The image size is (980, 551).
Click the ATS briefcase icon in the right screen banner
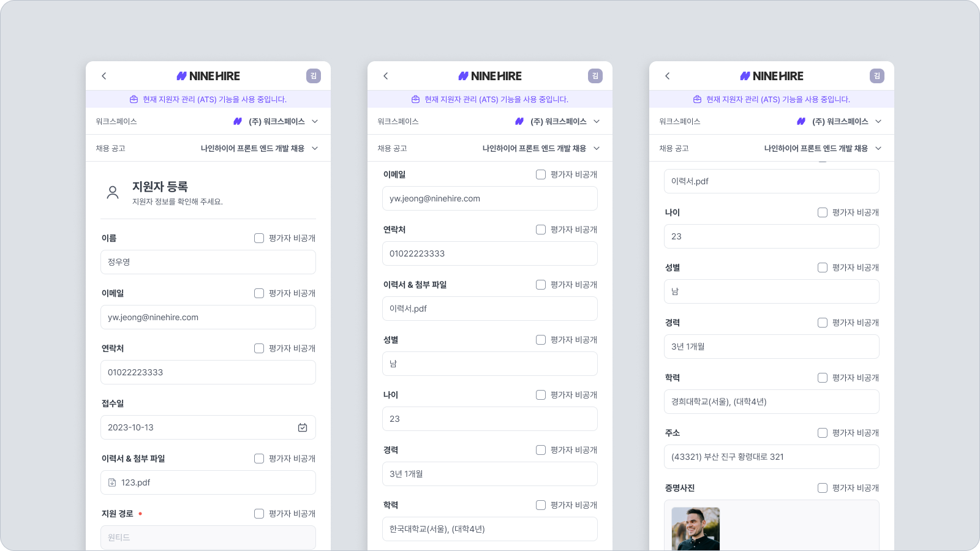pos(698,99)
